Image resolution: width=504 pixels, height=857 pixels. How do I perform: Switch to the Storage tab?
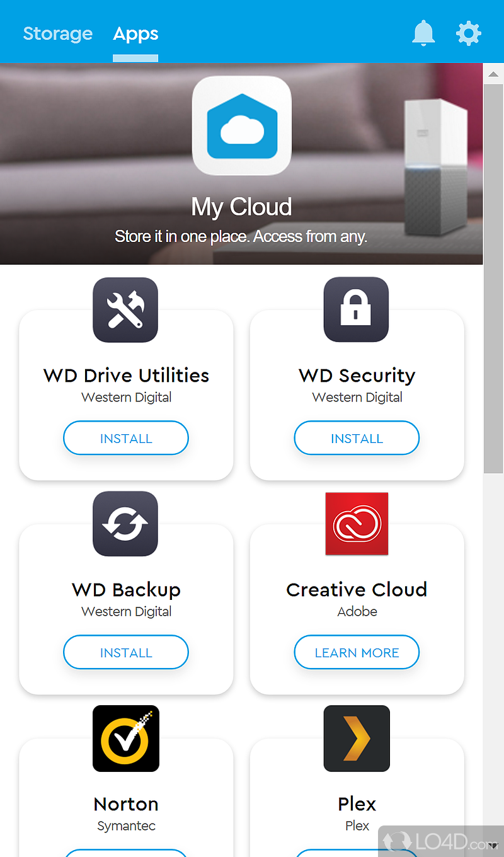(x=57, y=34)
